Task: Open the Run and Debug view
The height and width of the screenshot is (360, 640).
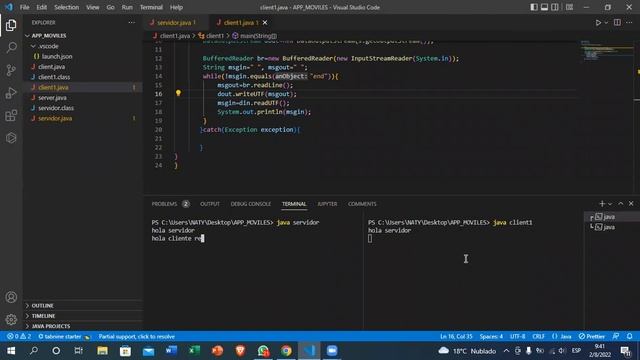Action: 11,93
